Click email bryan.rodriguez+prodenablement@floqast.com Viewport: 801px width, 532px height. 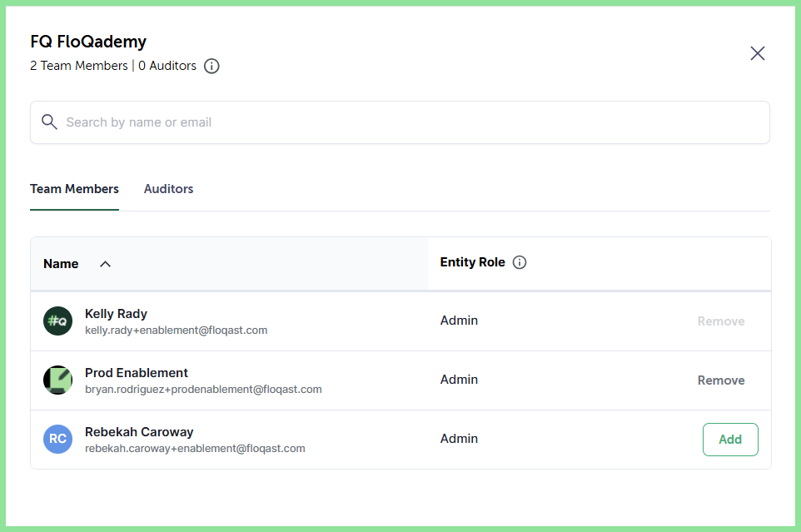click(x=203, y=390)
